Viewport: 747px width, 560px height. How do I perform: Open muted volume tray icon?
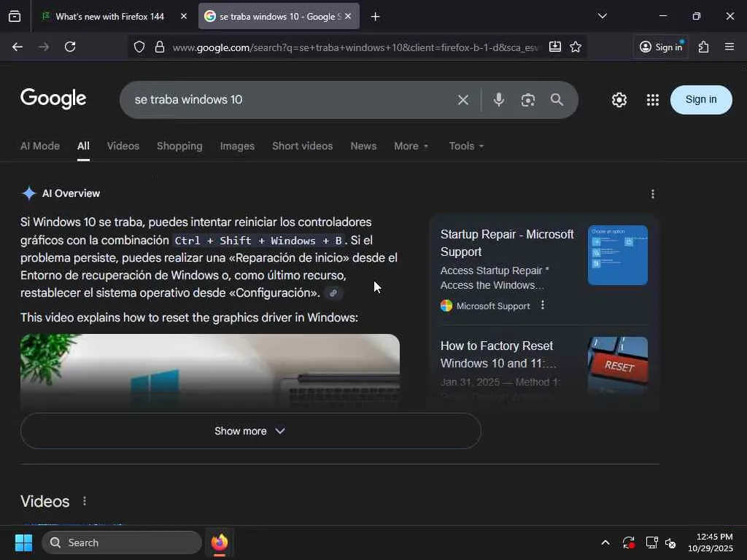[x=670, y=542]
